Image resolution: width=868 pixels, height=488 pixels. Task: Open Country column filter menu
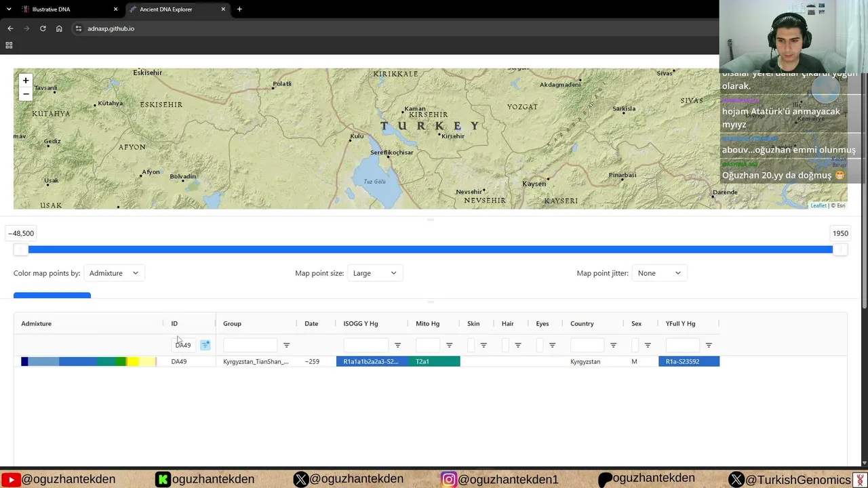coord(613,346)
